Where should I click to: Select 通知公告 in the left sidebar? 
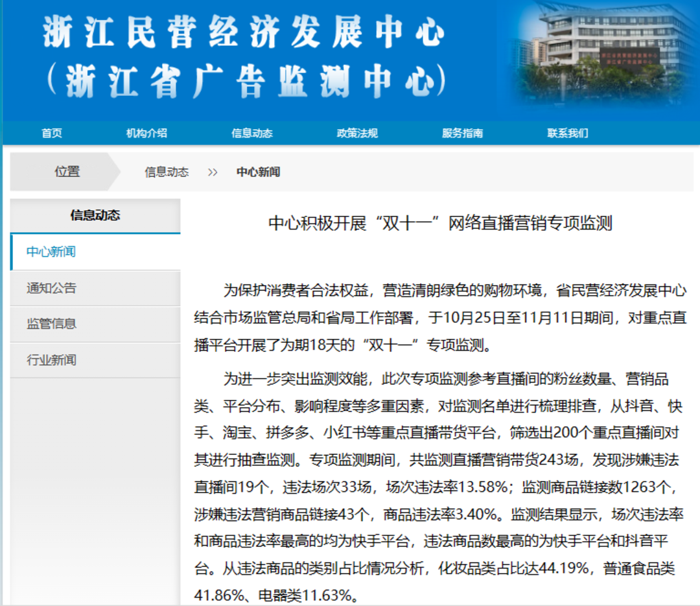tap(95, 288)
